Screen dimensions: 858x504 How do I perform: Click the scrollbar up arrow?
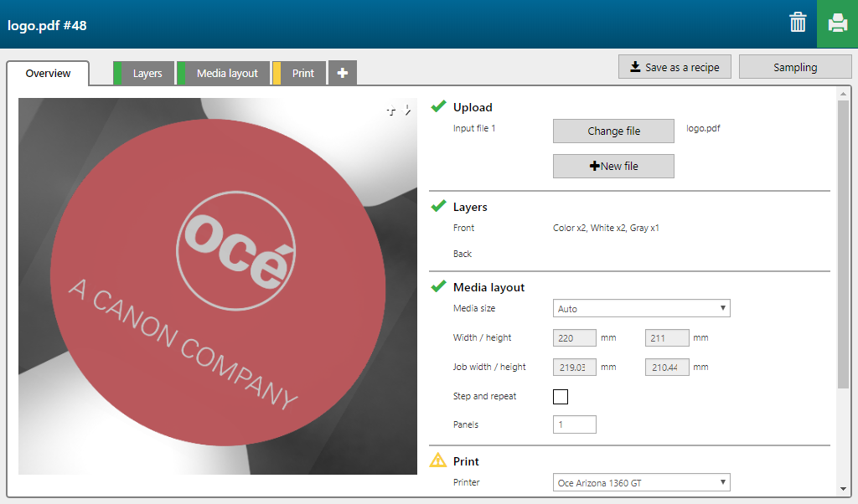[843, 94]
